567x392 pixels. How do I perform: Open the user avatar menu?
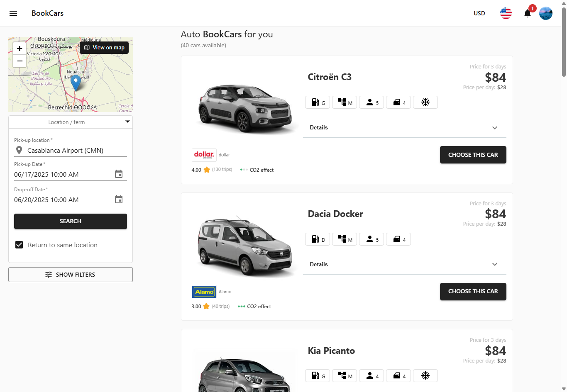coord(546,13)
